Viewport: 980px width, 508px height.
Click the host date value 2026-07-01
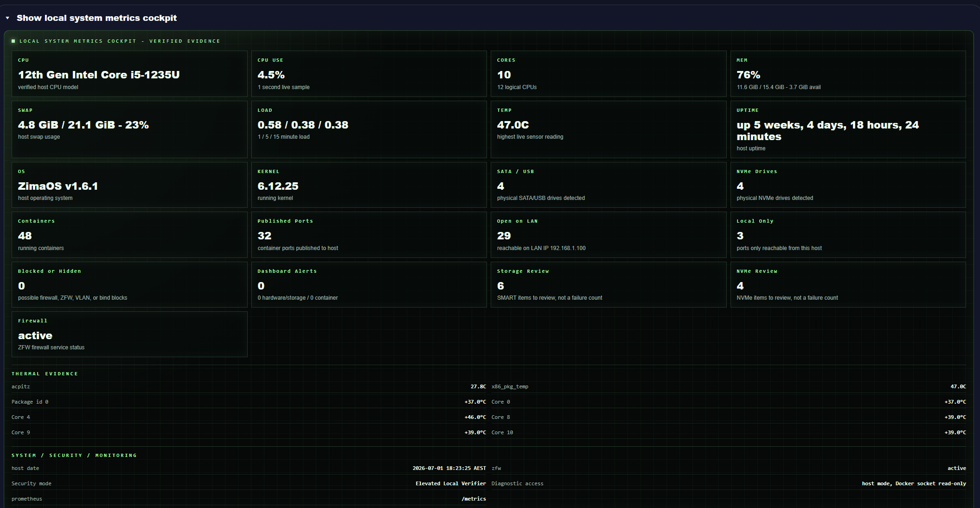click(x=449, y=468)
